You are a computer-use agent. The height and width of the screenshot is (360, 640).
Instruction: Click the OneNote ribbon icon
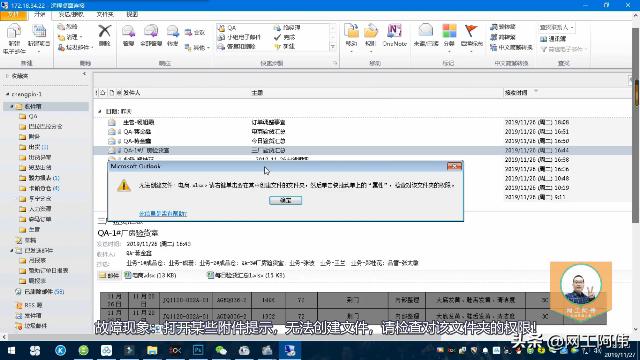[394, 31]
